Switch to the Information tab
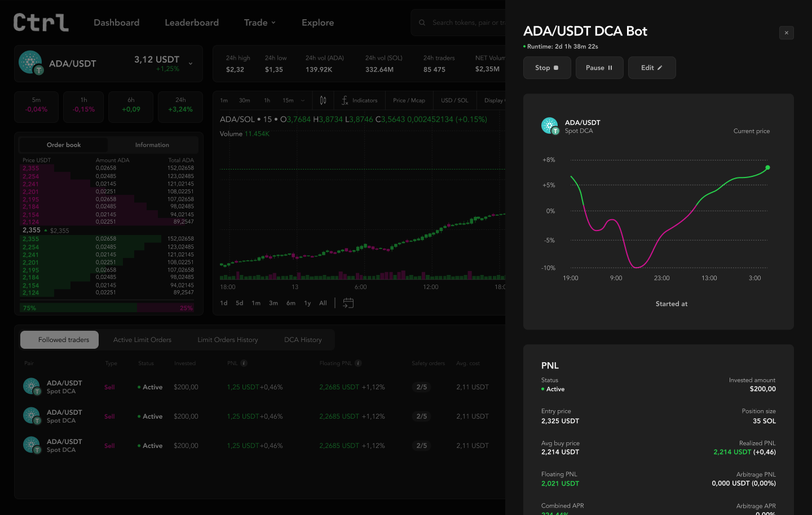The height and width of the screenshot is (515, 812). pyautogui.click(x=152, y=145)
